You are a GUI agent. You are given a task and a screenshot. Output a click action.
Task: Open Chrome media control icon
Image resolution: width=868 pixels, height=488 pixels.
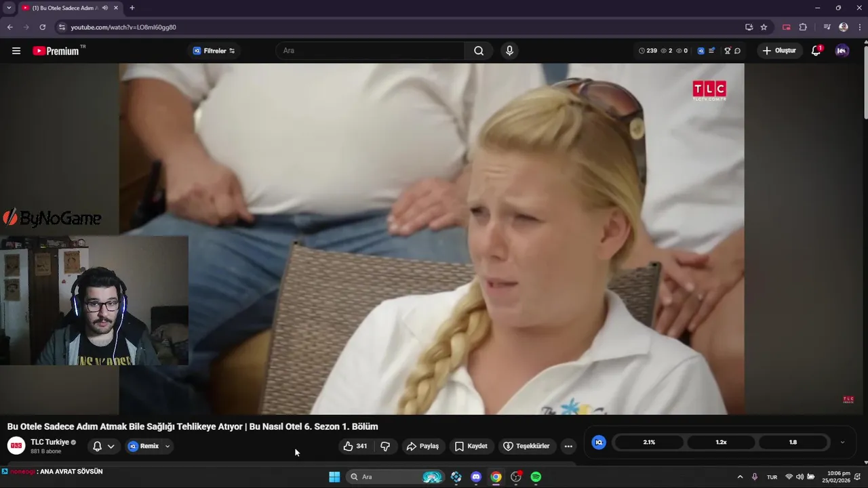pos(827,27)
